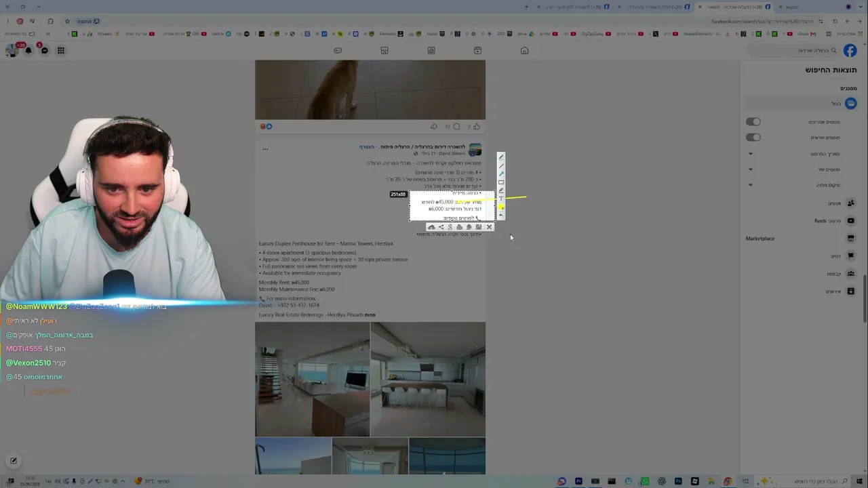Go to the Facebook Home feed icon
Viewport: 868px width, 488px height.
click(524, 50)
